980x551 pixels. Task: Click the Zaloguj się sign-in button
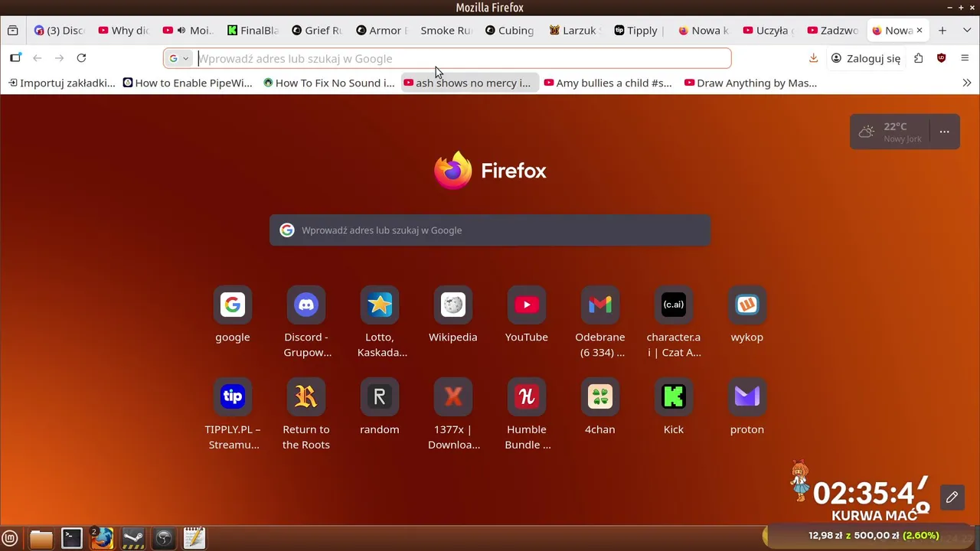click(x=866, y=58)
